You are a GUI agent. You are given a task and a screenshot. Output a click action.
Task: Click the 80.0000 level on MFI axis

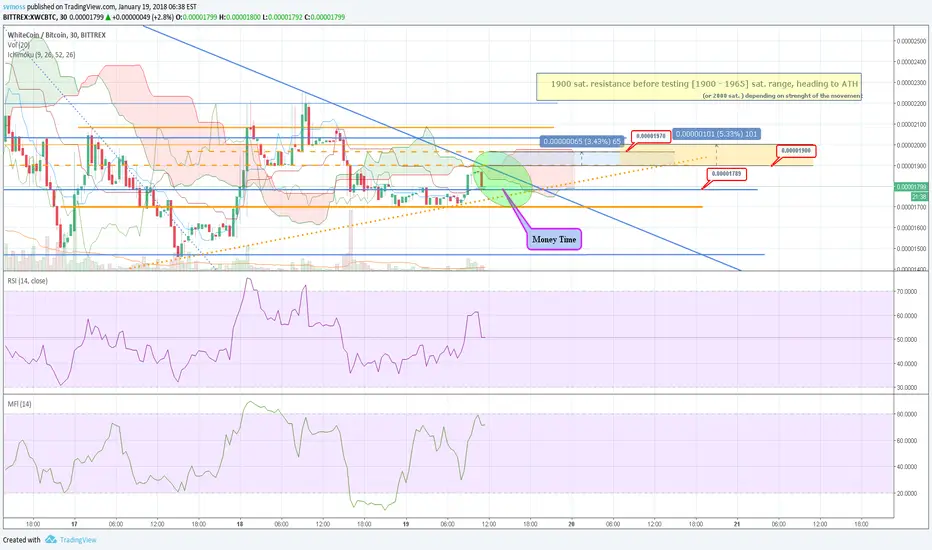tap(906, 414)
